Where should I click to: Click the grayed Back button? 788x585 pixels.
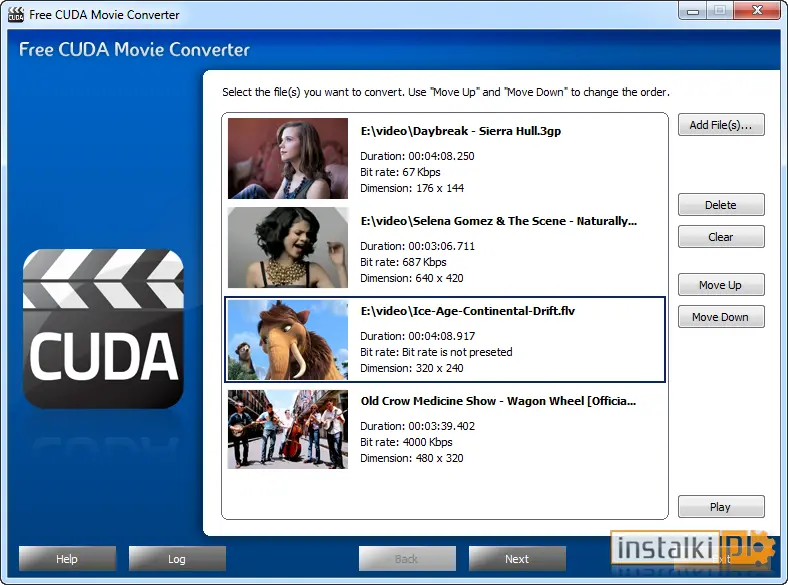(407, 558)
